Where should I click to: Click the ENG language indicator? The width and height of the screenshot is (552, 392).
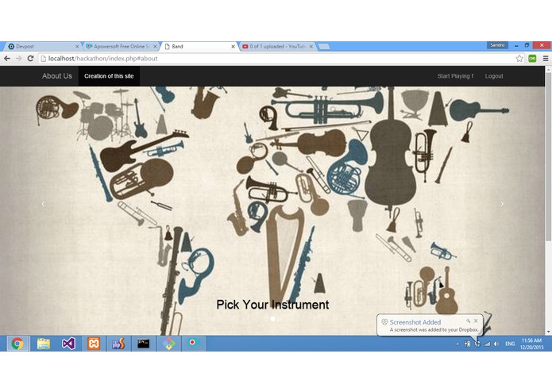(510, 344)
